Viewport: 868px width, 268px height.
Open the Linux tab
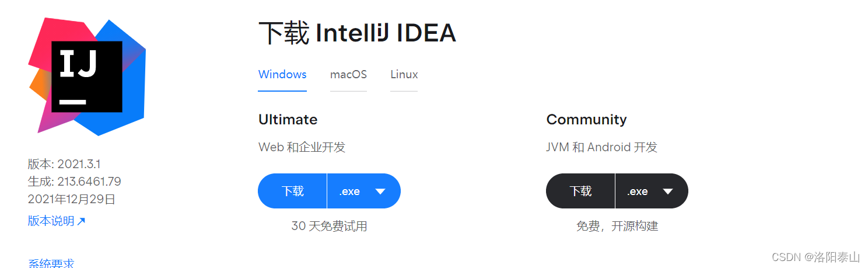coord(404,75)
